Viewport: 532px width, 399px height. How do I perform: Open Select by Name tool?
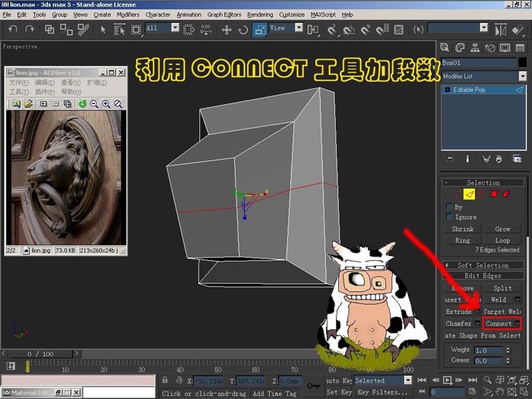(x=119, y=30)
